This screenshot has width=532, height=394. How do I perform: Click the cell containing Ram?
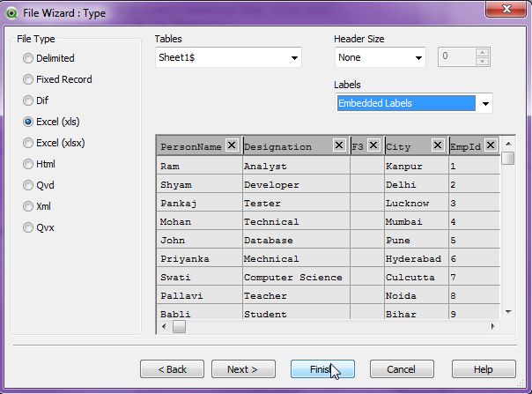(x=200, y=167)
